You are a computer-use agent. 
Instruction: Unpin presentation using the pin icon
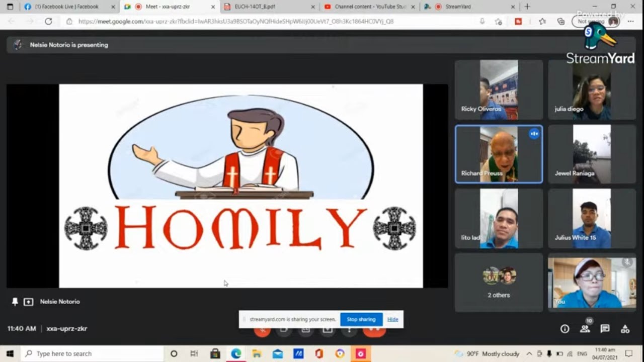pyautogui.click(x=15, y=302)
